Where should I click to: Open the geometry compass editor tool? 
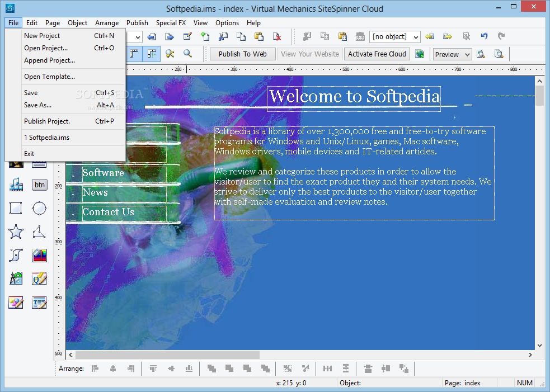coord(16,278)
